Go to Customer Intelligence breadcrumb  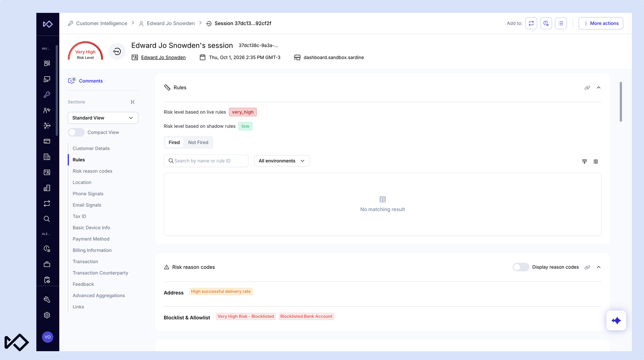[101, 23]
